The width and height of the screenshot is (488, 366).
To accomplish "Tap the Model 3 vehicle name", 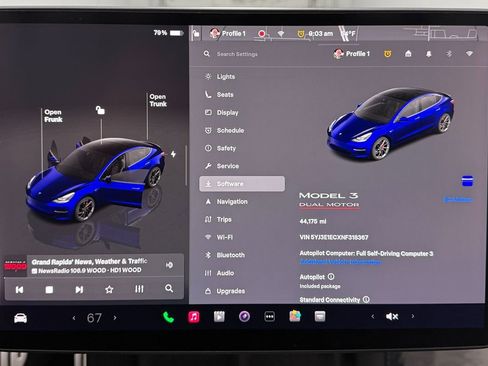I will (328, 195).
